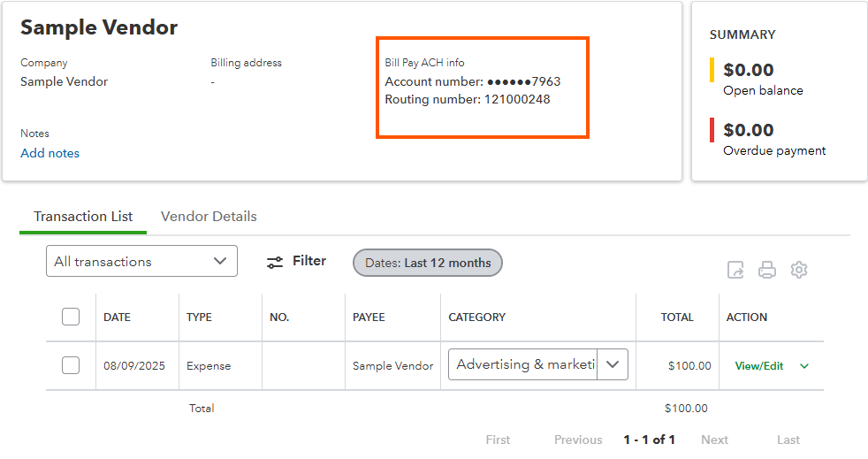Jump to the First page
The width and height of the screenshot is (868, 459).
[x=498, y=440]
